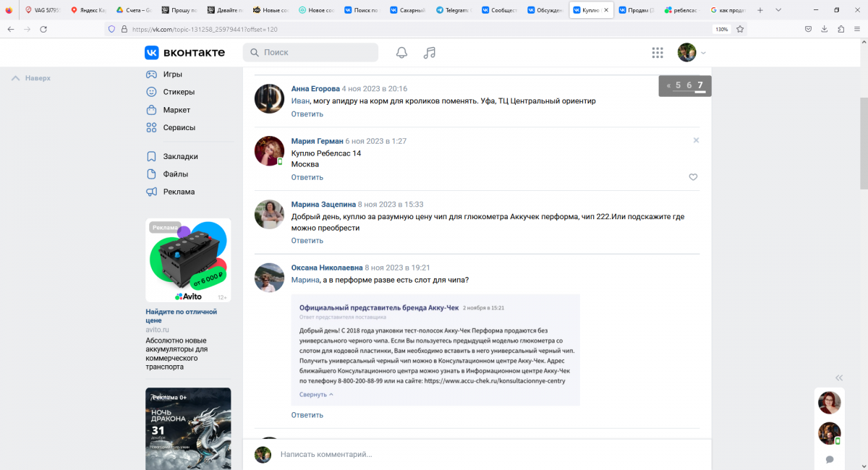
Task: Open the VK music note icon
Action: tap(430, 53)
